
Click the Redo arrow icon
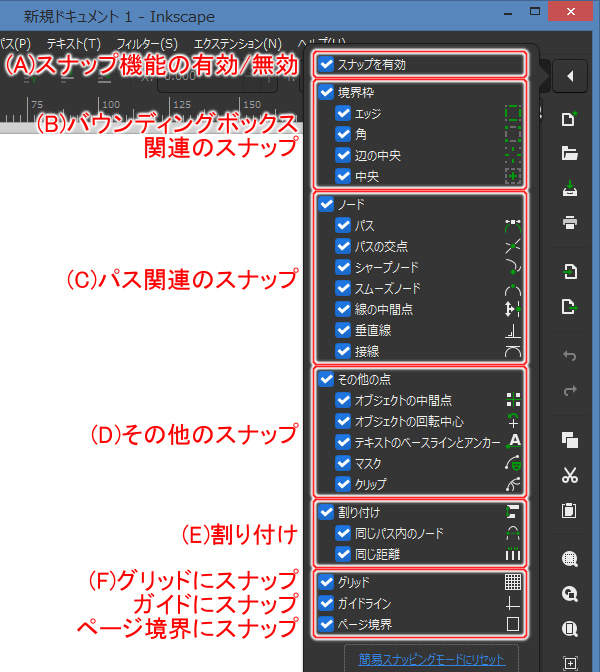[x=570, y=390]
